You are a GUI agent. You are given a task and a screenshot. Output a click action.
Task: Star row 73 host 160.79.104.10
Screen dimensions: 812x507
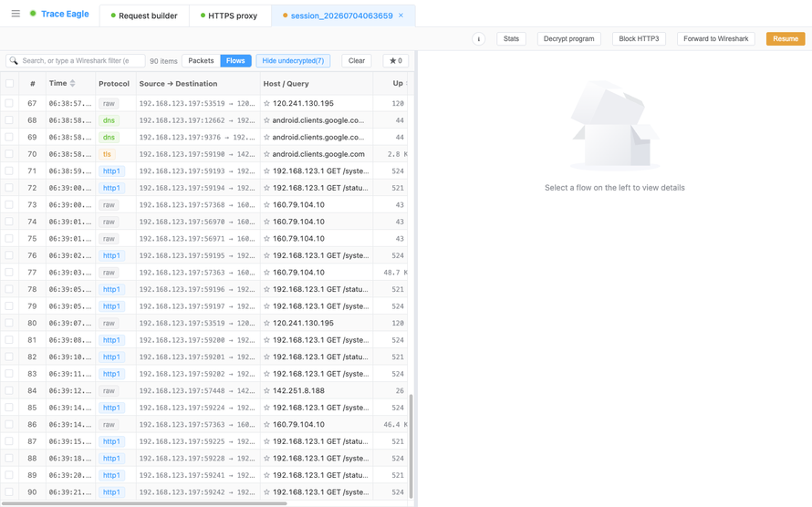pos(266,205)
